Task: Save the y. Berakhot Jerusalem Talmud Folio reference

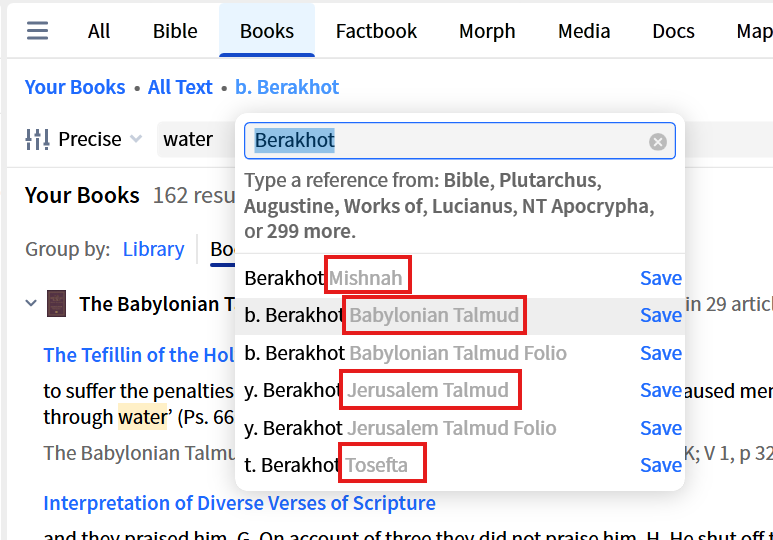Action: pos(661,428)
